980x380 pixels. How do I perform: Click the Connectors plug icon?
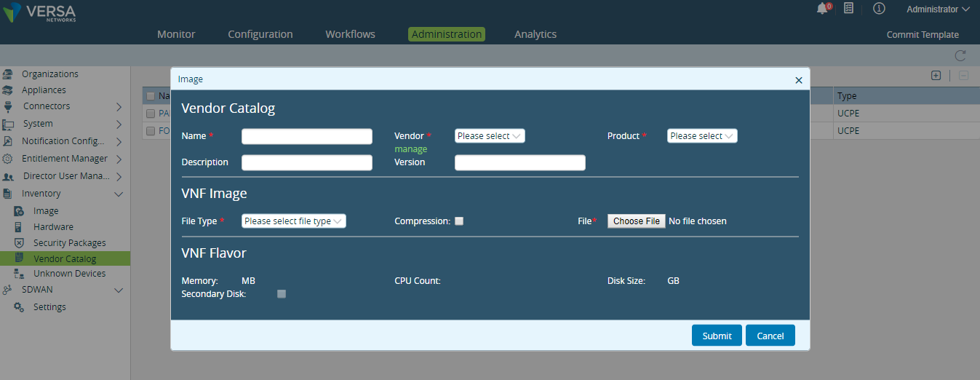pos(8,106)
